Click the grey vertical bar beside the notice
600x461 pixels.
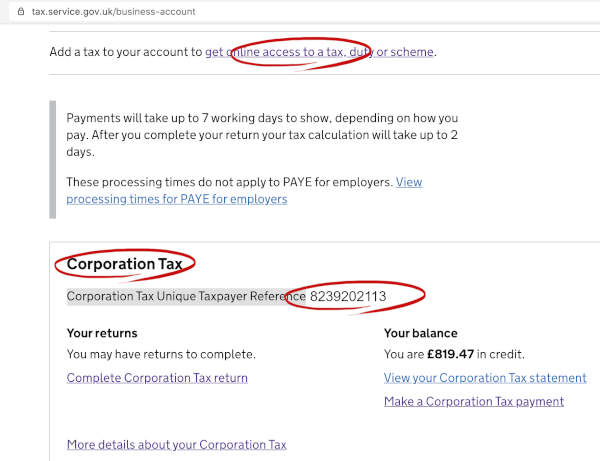[52, 158]
